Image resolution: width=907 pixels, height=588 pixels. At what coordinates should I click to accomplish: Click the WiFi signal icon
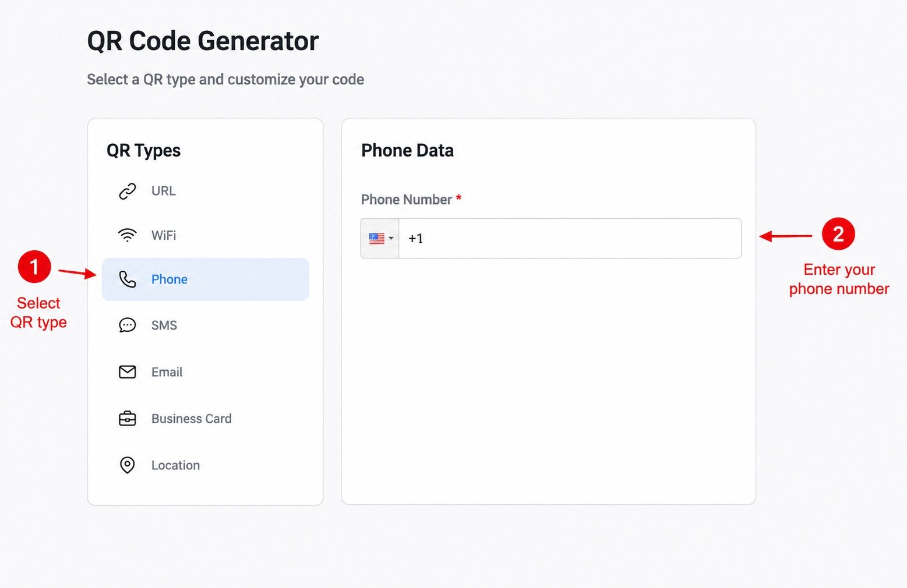click(x=128, y=235)
